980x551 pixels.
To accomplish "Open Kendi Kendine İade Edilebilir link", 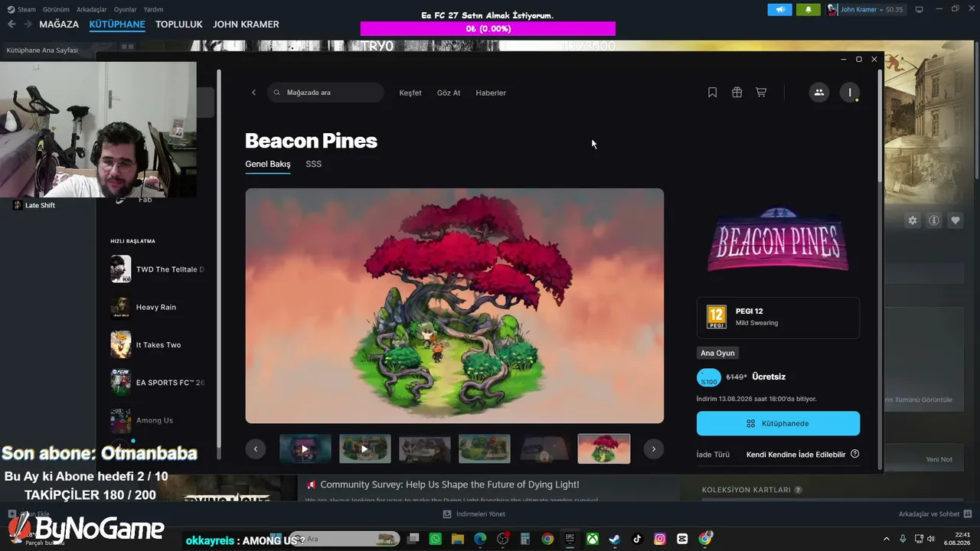I will [x=796, y=455].
